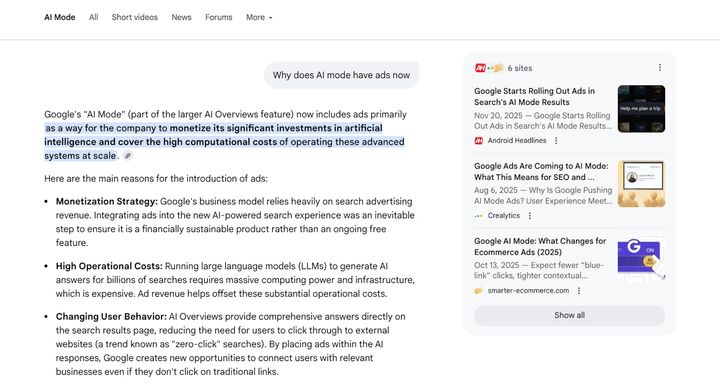The height and width of the screenshot is (384, 720).
Task: Expand the More dropdown menu
Action: point(259,17)
